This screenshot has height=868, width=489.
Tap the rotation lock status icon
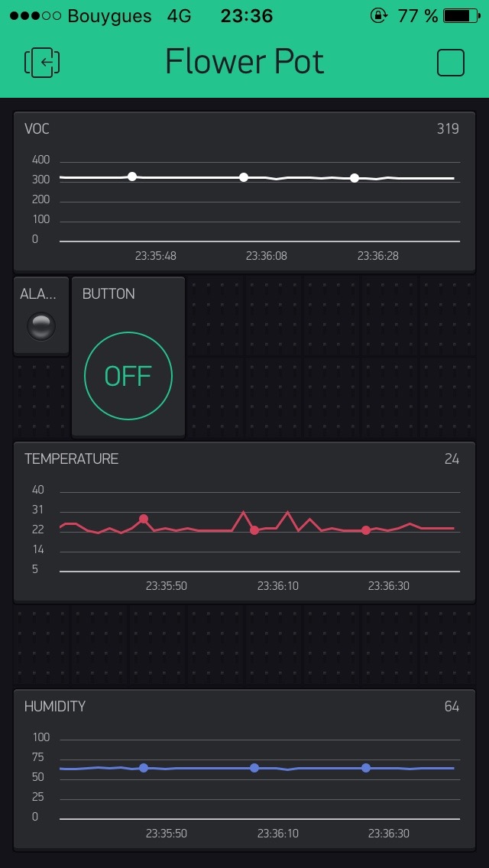tap(379, 15)
